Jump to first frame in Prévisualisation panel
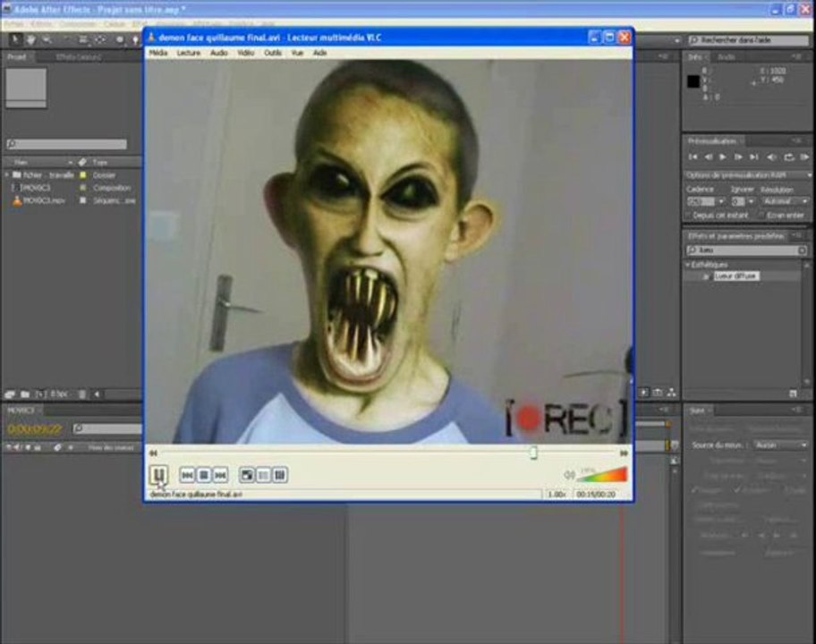This screenshot has height=644, width=816. 693,157
